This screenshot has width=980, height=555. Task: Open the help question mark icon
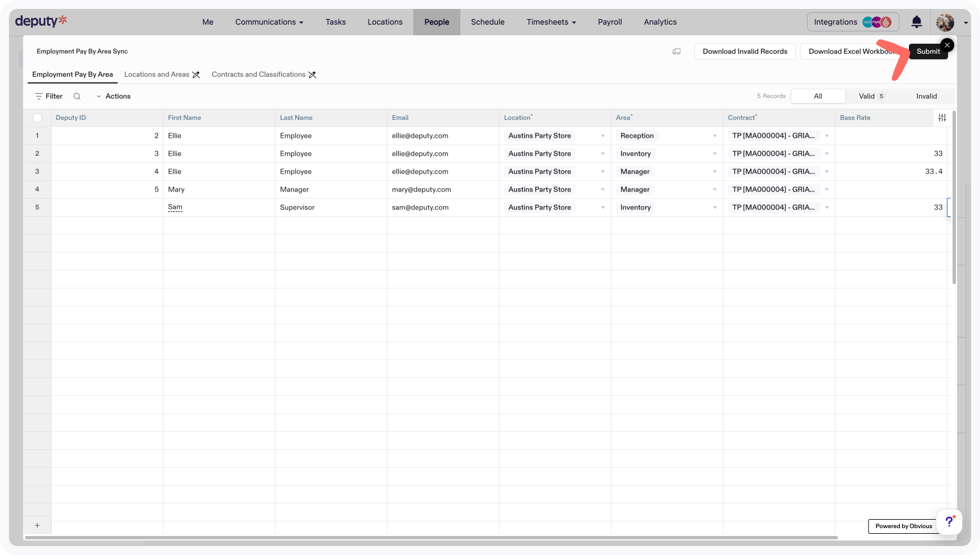click(949, 522)
